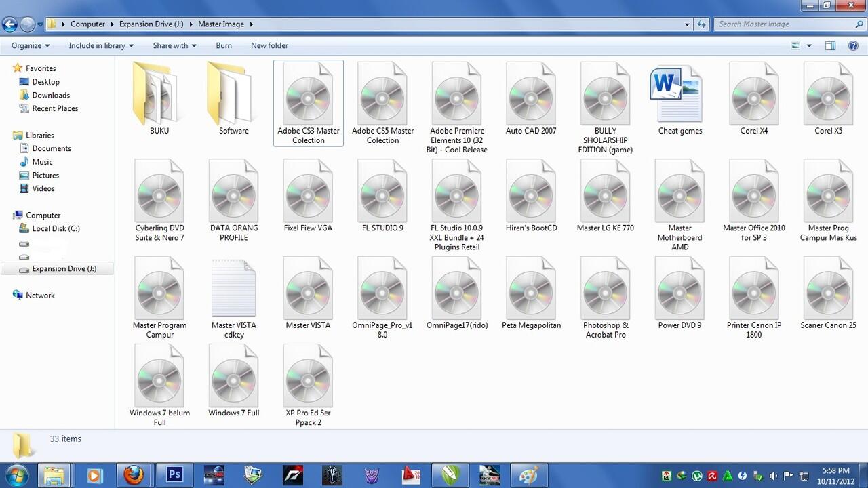
Task: Select Master VISTA cdkey text file
Action: (234, 298)
